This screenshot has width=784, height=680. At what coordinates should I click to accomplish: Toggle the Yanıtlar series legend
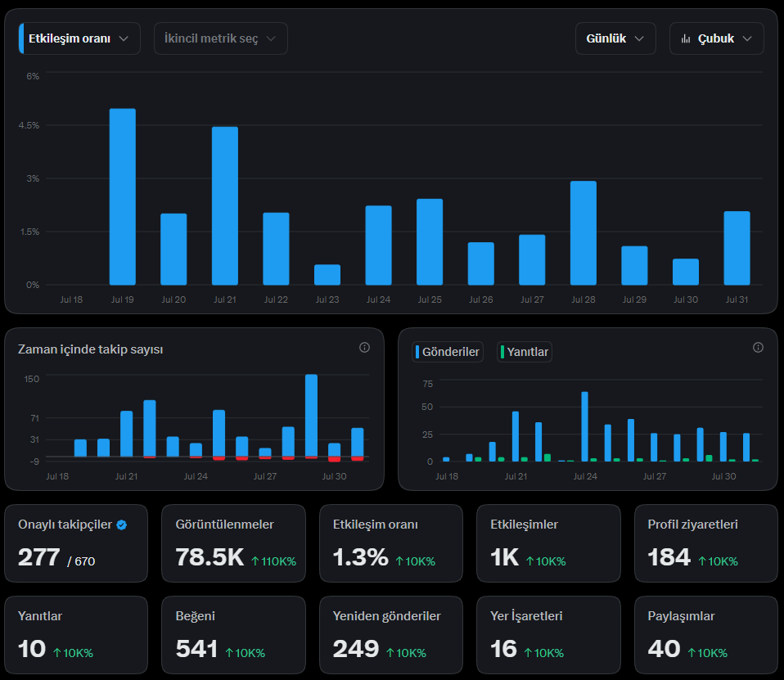[x=525, y=352]
